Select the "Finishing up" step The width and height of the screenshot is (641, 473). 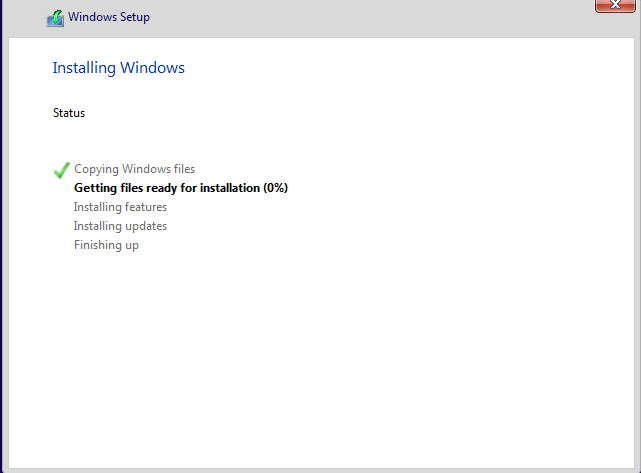click(106, 245)
